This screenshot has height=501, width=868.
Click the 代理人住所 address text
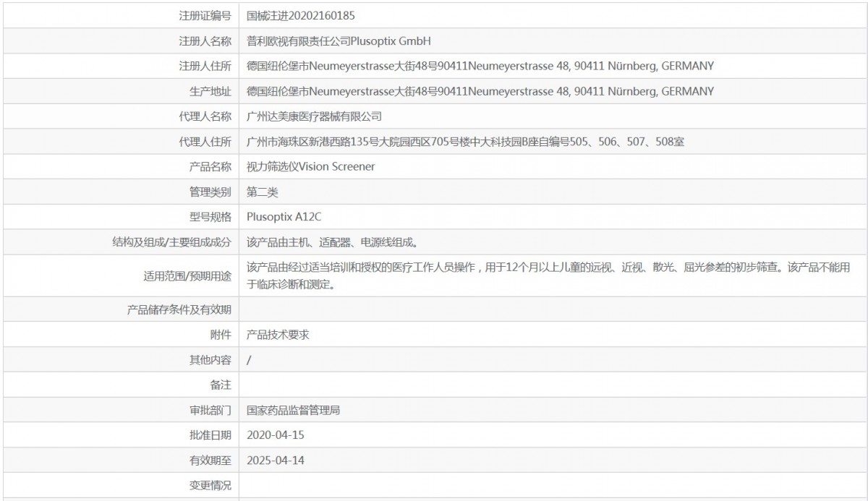(x=465, y=142)
